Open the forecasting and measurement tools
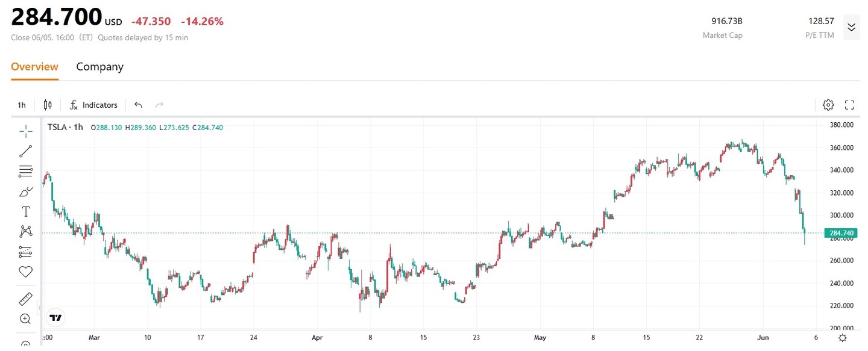This screenshot has width=868, height=351. (x=26, y=252)
